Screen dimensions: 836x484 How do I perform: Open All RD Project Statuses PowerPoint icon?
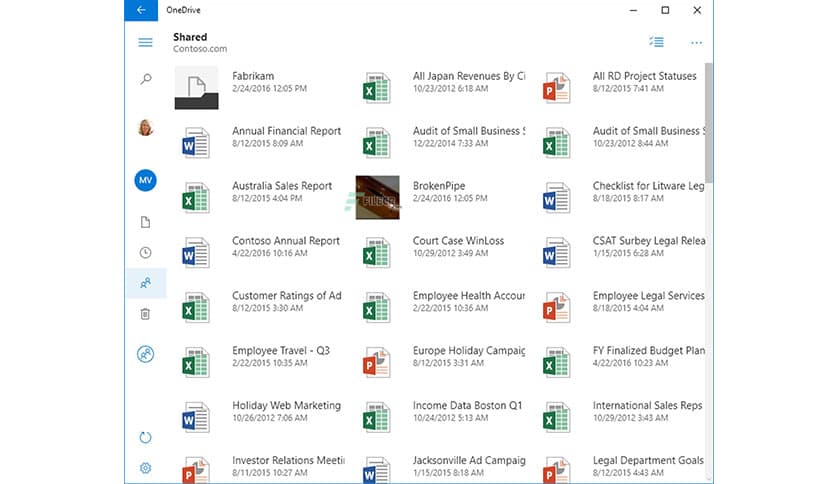pos(557,88)
